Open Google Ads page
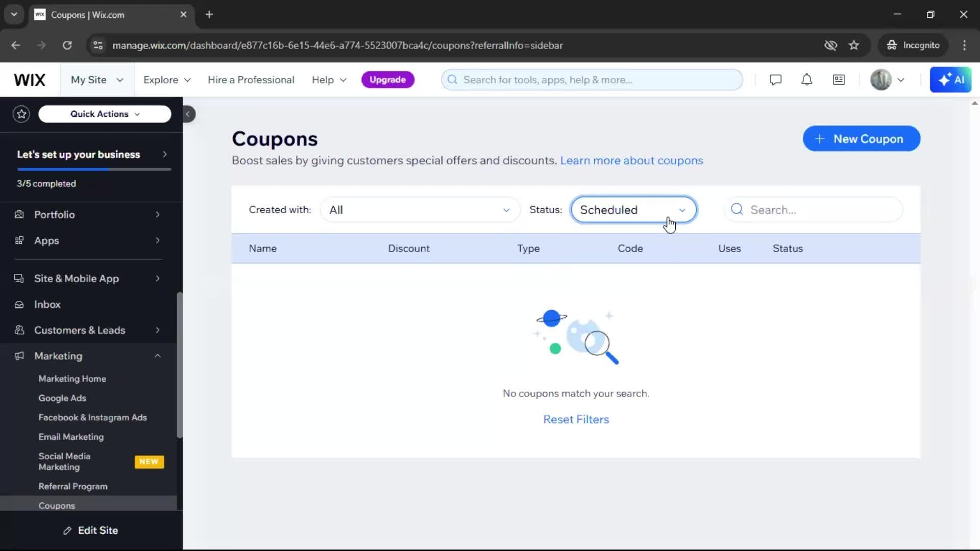The width and height of the screenshot is (980, 551). coord(62,398)
